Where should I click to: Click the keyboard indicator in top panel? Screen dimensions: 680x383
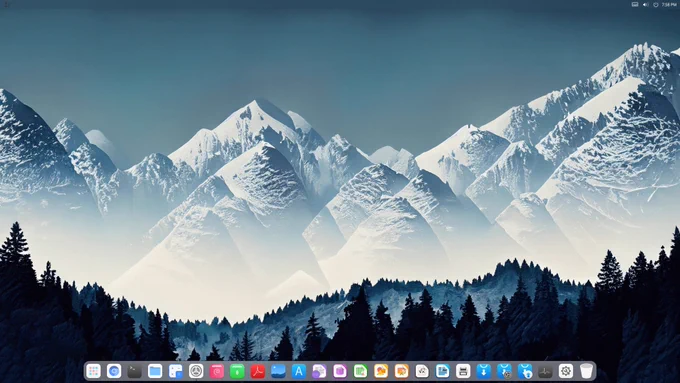point(635,4)
